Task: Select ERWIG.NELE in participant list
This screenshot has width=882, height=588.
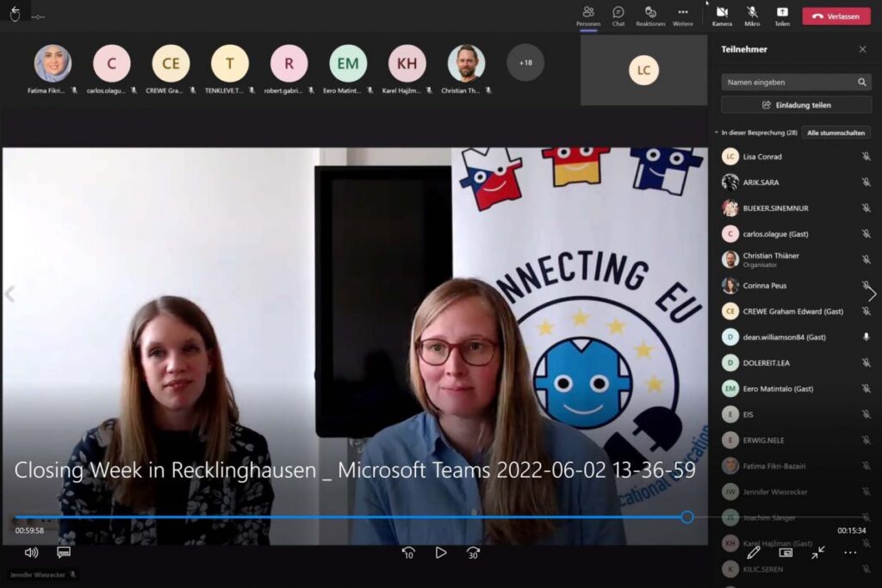Action: [796, 441]
